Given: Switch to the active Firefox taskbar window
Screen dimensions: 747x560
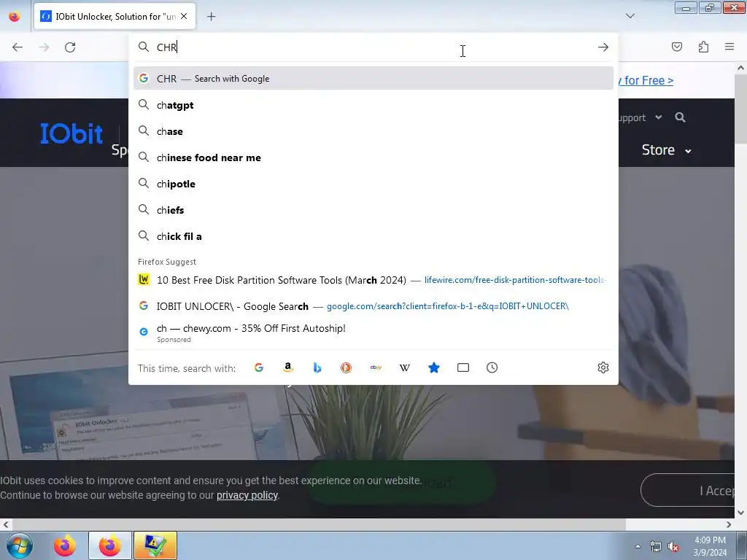Looking at the screenshot, I should 109,545.
